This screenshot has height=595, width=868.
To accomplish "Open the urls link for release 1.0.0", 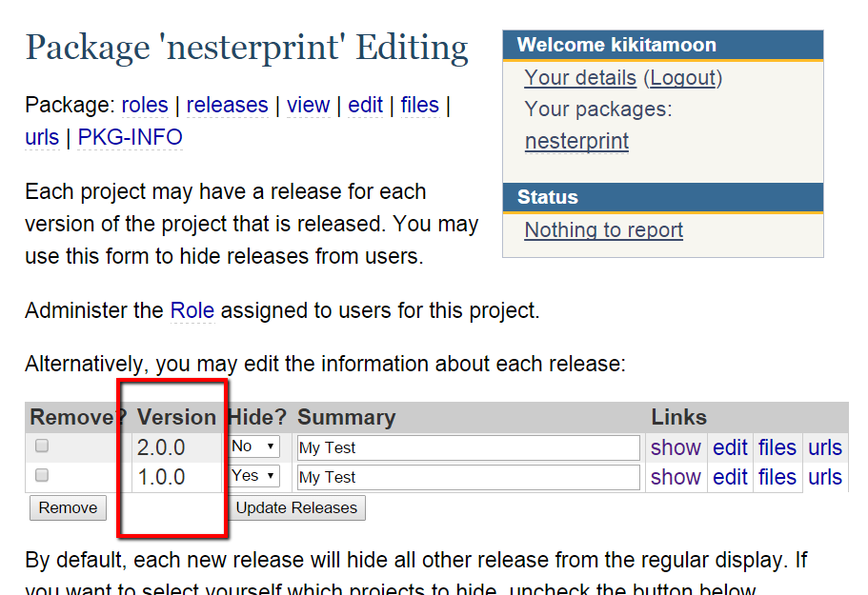I will pos(825,477).
